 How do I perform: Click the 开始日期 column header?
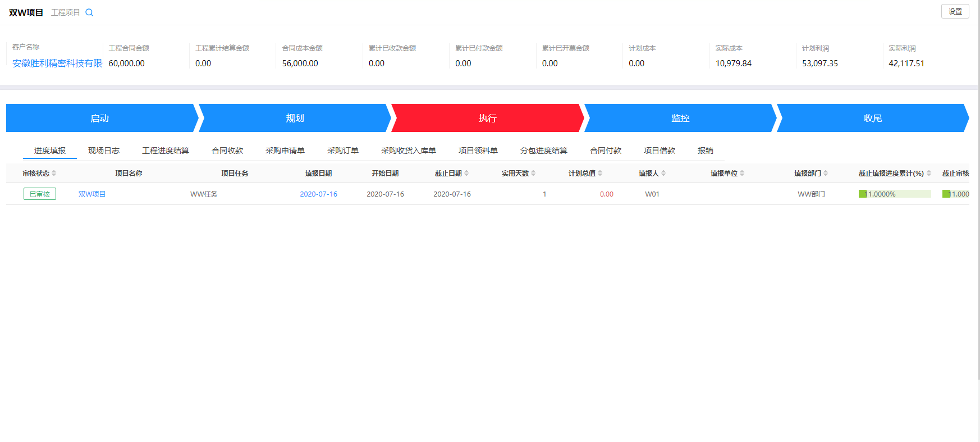click(x=385, y=174)
